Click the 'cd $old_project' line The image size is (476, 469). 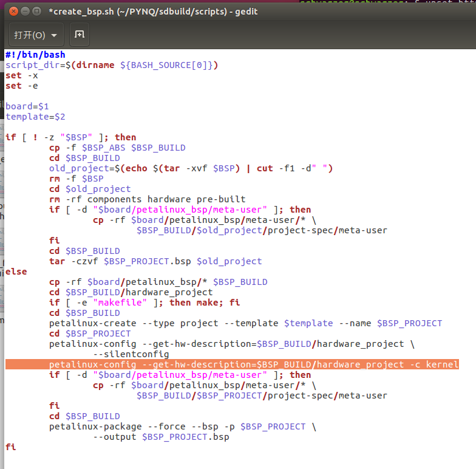point(90,189)
